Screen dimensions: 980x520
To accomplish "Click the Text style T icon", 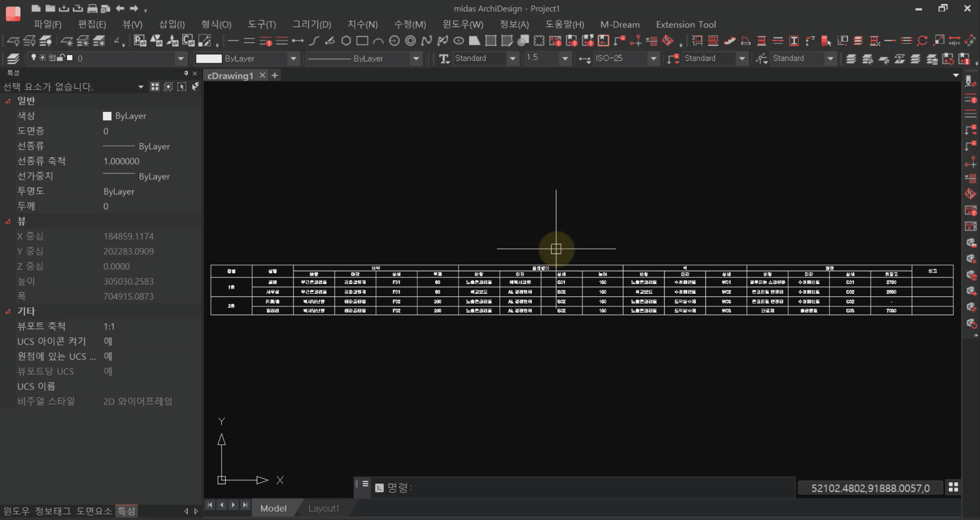I will (444, 59).
